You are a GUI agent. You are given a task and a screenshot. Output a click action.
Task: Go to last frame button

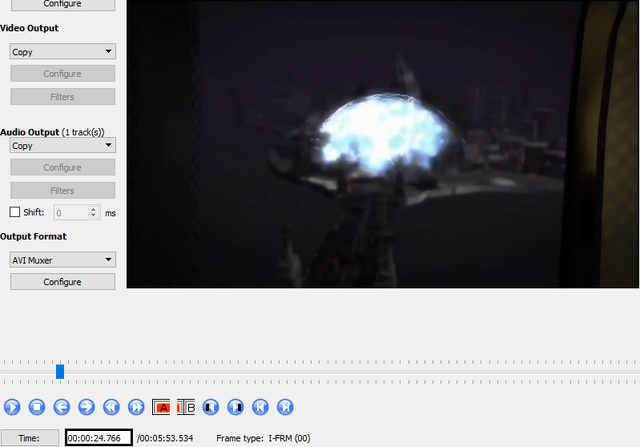285,407
